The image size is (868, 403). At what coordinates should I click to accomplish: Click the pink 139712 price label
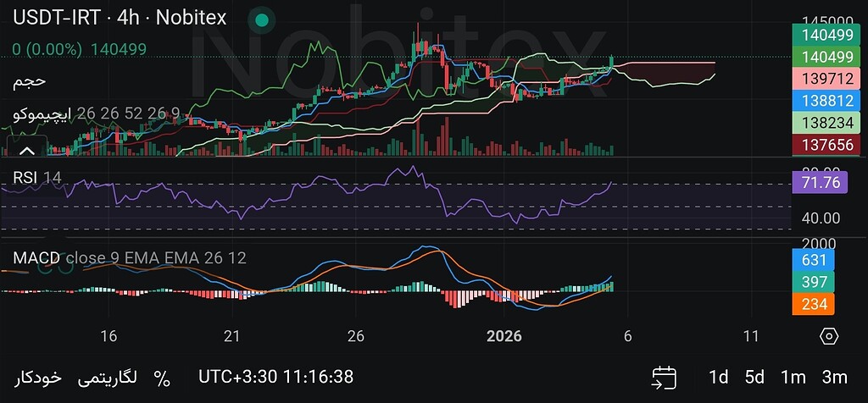(x=826, y=79)
